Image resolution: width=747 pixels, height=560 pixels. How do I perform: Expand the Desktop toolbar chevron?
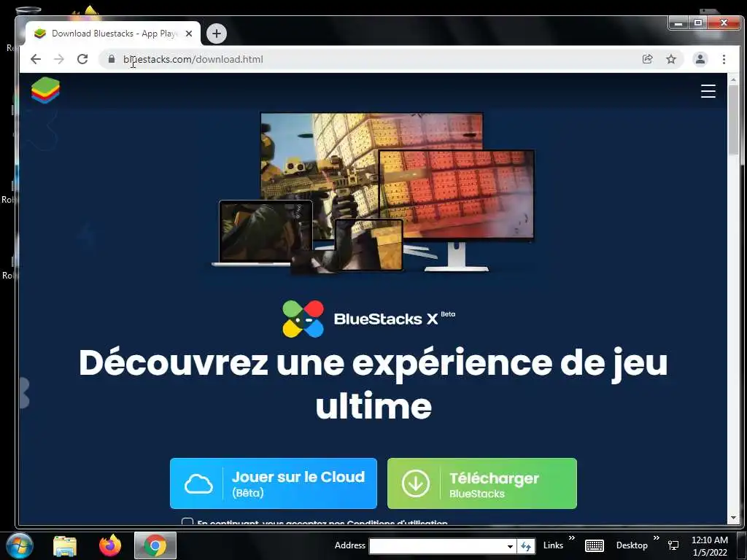[657, 538]
